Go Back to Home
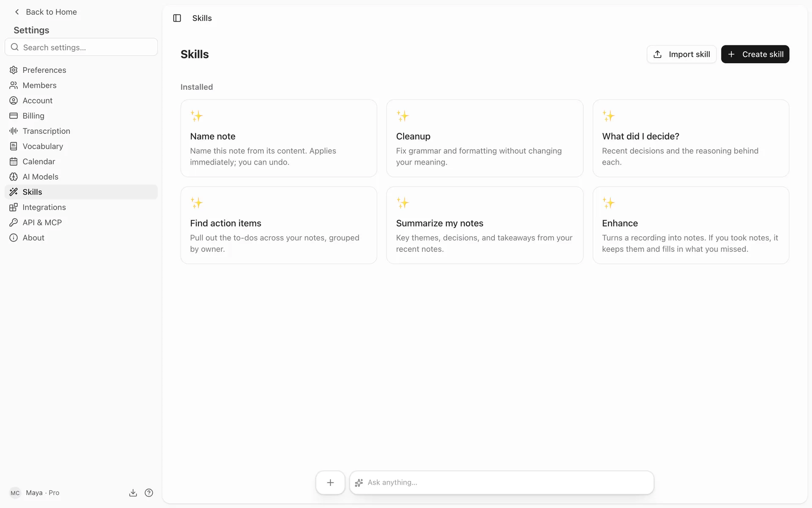This screenshot has width=812, height=508. click(x=46, y=12)
